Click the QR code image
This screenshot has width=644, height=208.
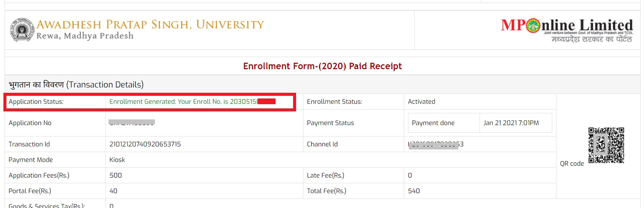click(606, 145)
